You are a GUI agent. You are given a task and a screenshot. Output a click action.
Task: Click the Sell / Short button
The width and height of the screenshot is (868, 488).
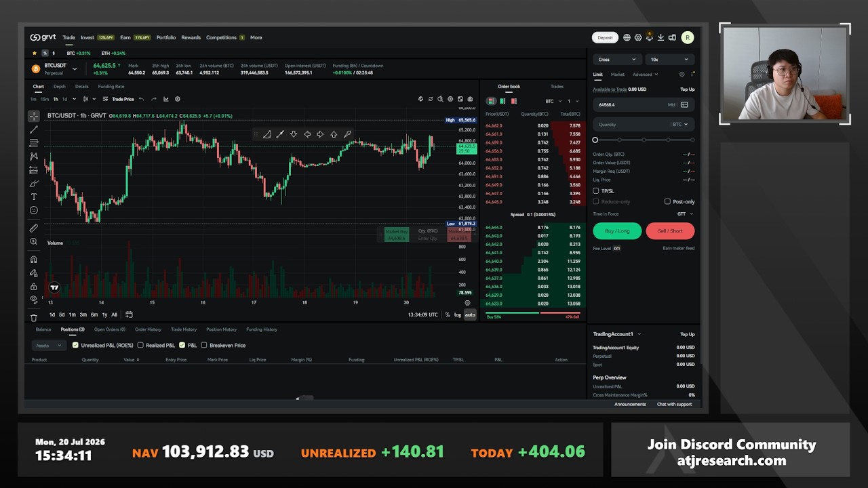670,231
